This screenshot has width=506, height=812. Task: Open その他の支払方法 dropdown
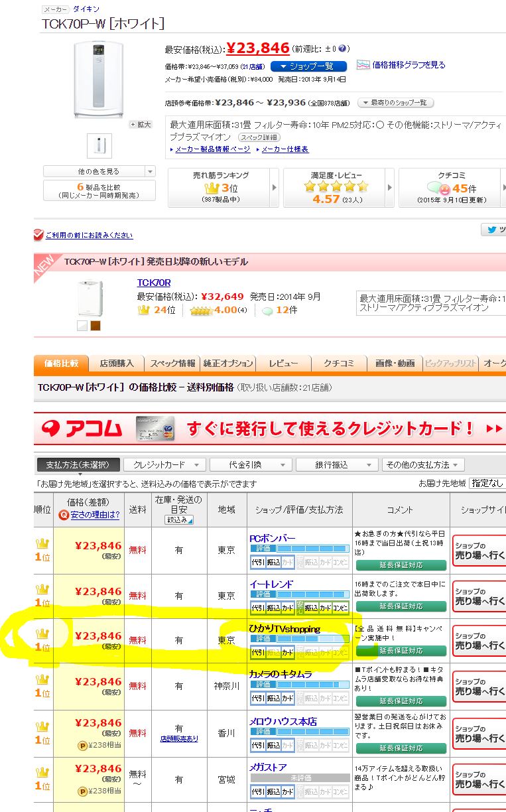tap(423, 464)
